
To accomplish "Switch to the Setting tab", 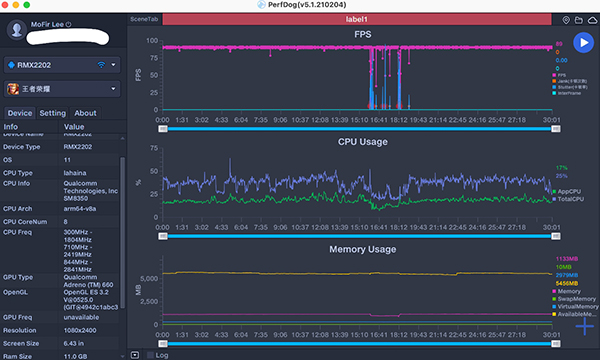I will coord(52,113).
